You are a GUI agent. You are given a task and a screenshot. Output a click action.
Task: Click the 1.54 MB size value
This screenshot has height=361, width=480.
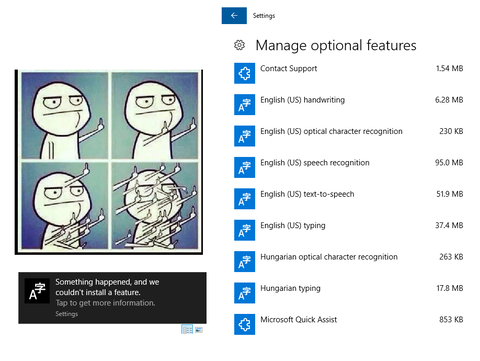(449, 68)
